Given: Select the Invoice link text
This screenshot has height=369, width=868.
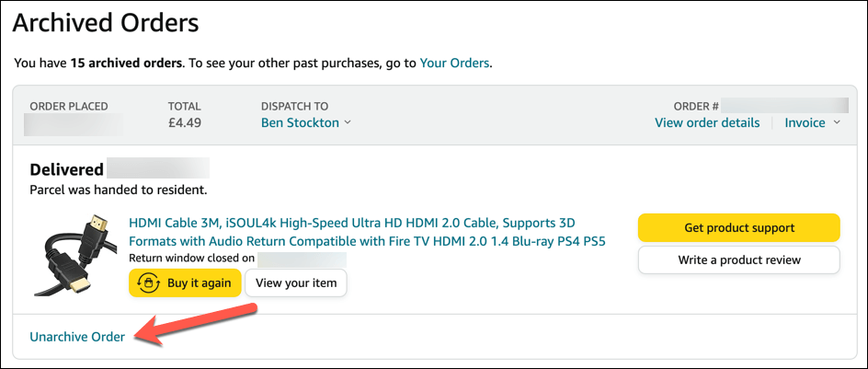Looking at the screenshot, I should (x=805, y=122).
